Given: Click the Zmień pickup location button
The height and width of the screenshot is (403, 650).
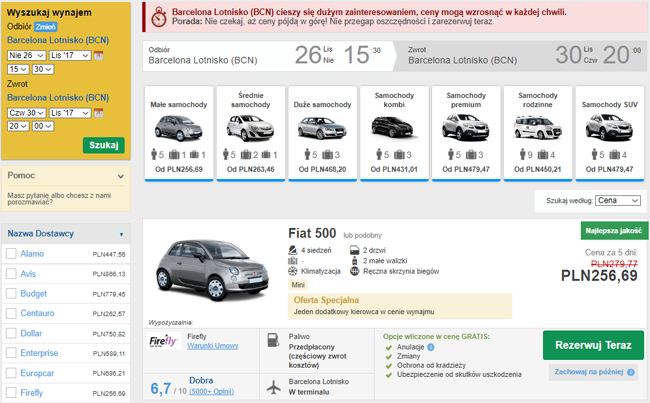Looking at the screenshot, I should [46, 27].
